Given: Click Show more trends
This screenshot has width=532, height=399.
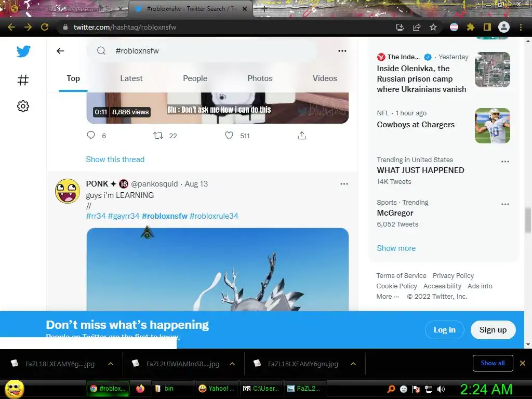Looking at the screenshot, I should coord(396,248).
